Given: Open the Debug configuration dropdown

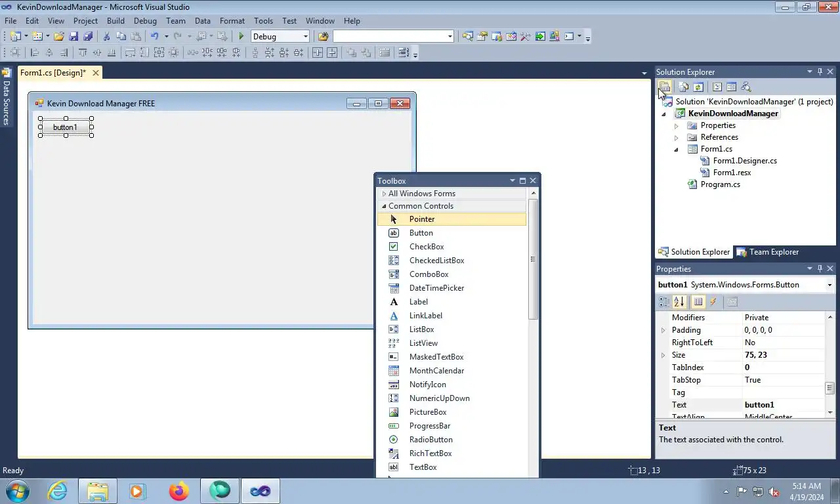Looking at the screenshot, I should (305, 37).
